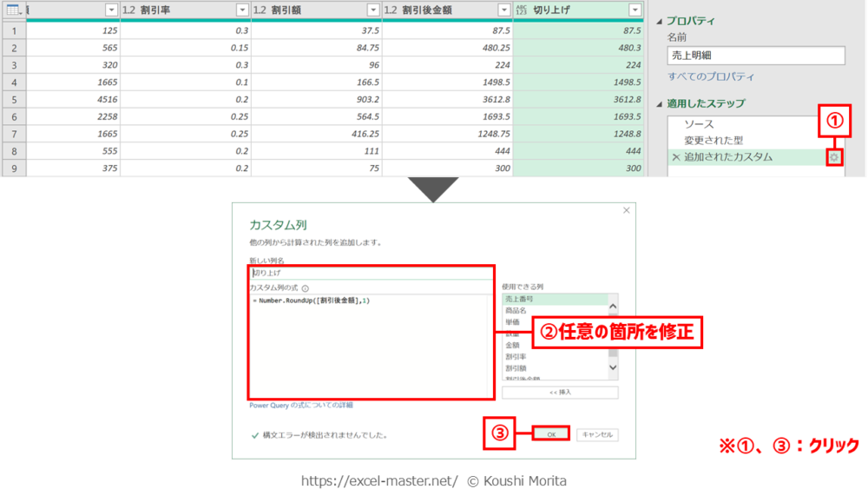
Task: Collapse the 適用したステップ section
Action: 659,103
